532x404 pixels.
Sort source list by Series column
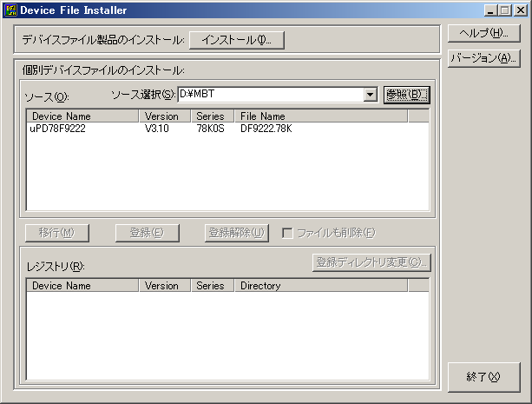213,116
